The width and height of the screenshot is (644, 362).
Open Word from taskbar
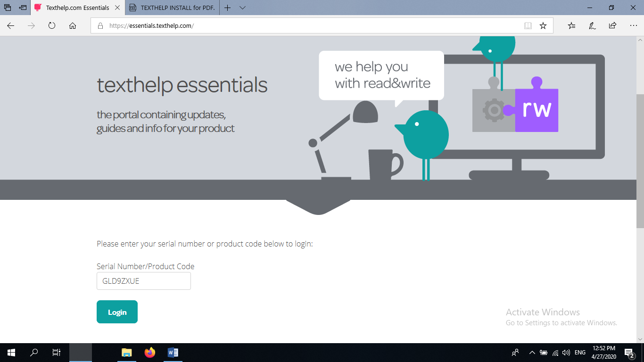pyautogui.click(x=173, y=353)
